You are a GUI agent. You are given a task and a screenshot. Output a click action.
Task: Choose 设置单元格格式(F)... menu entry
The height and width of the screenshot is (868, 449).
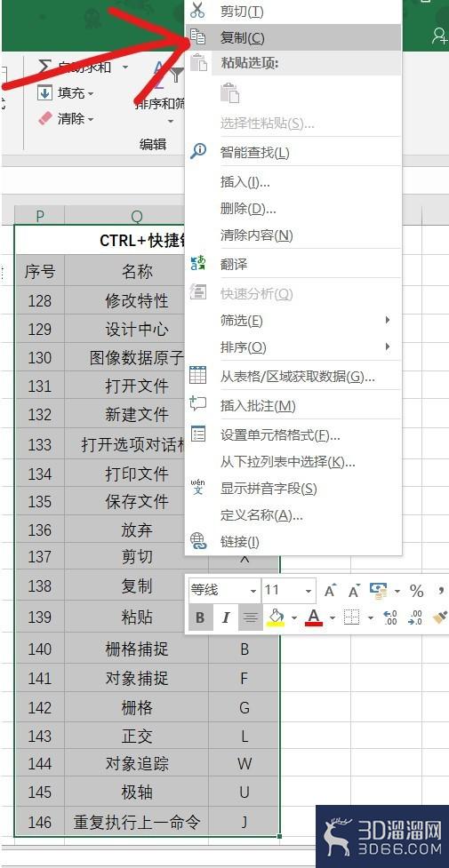293,434
